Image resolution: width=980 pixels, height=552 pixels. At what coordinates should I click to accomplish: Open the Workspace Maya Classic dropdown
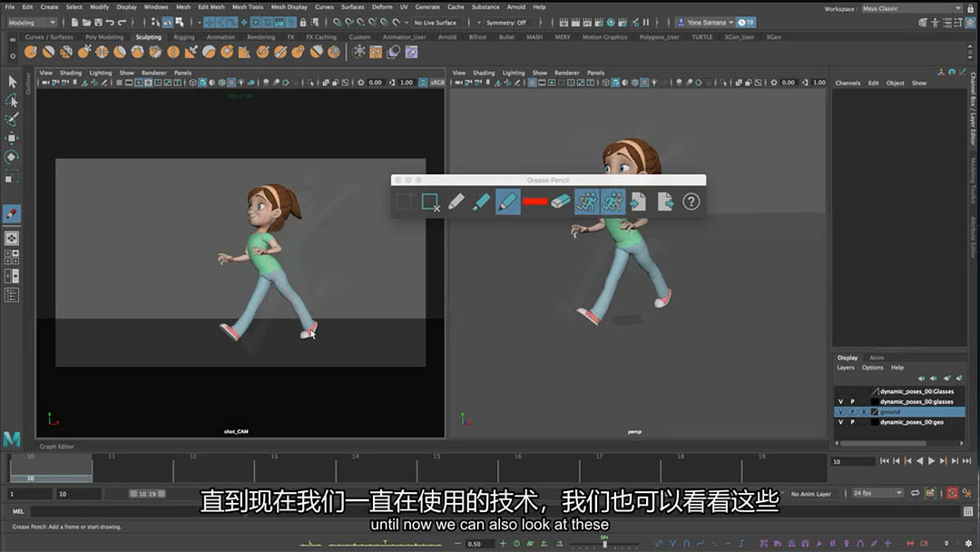pyautogui.click(x=911, y=9)
